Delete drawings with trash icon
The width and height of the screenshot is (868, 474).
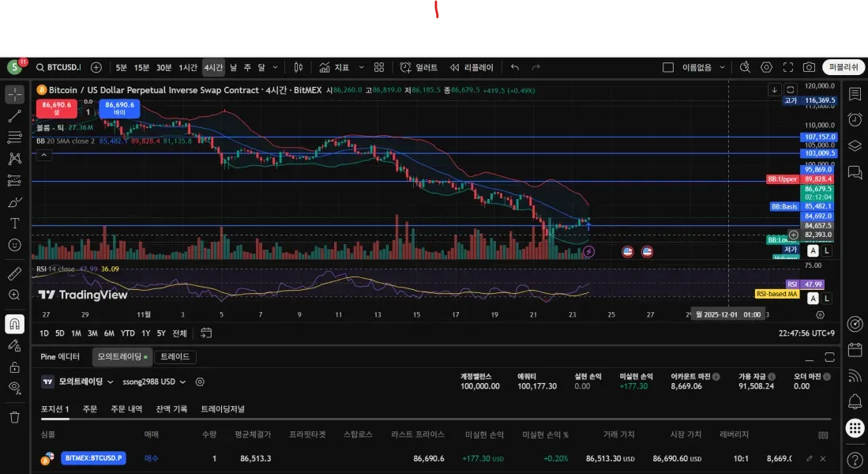click(15, 417)
